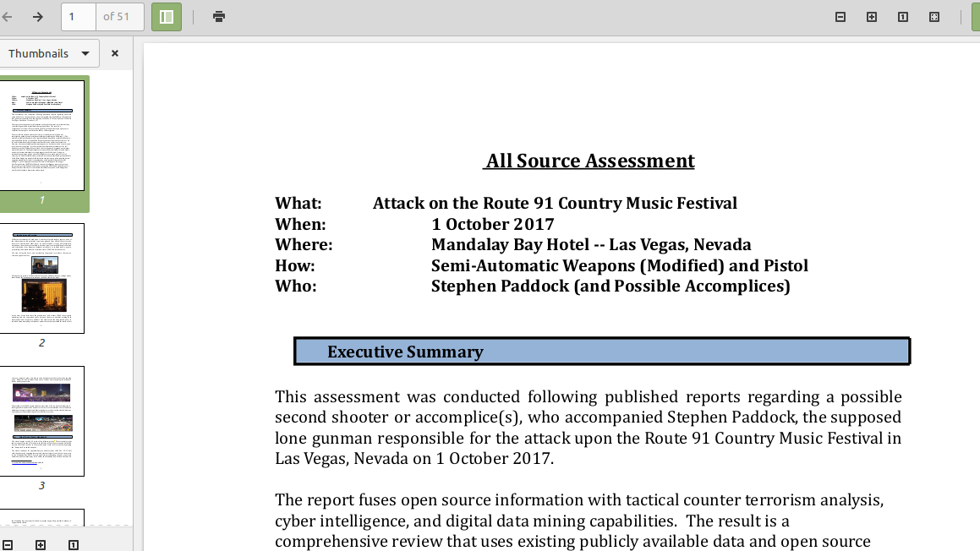The image size is (980, 551).
Task: Click the page number input field
Action: click(x=79, y=17)
